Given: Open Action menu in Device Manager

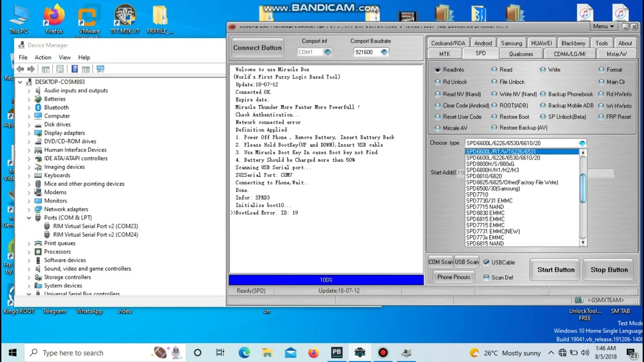Looking at the screenshot, I should pos(43,57).
